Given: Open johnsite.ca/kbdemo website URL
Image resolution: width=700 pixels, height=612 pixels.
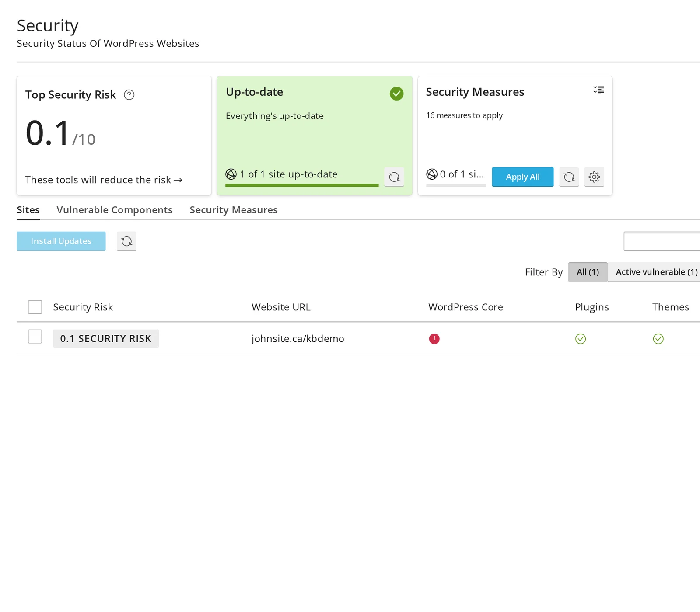Looking at the screenshot, I should 297,339.
